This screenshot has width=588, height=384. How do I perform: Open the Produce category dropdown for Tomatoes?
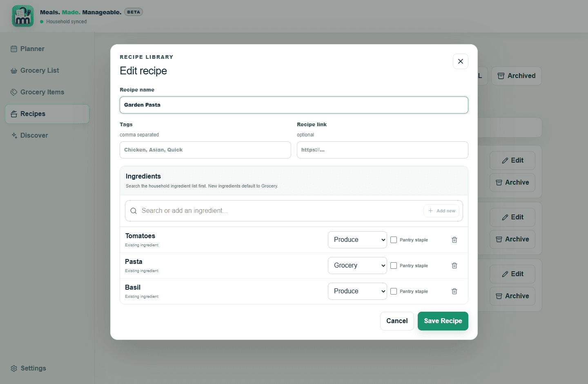point(357,240)
